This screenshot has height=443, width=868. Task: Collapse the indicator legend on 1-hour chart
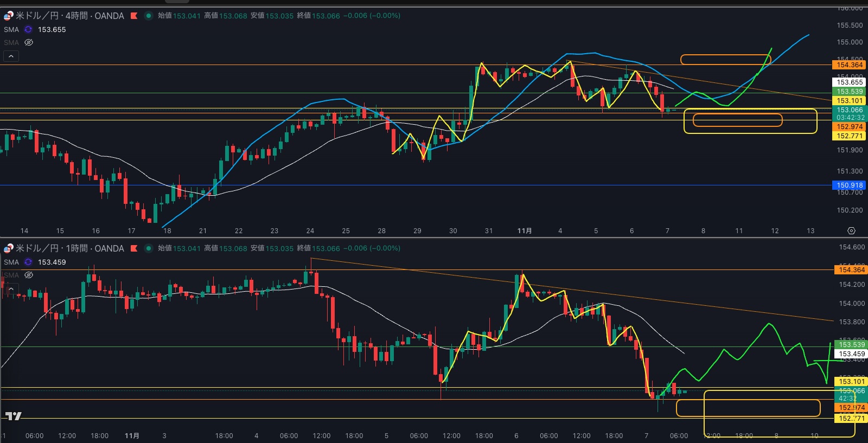click(x=11, y=288)
